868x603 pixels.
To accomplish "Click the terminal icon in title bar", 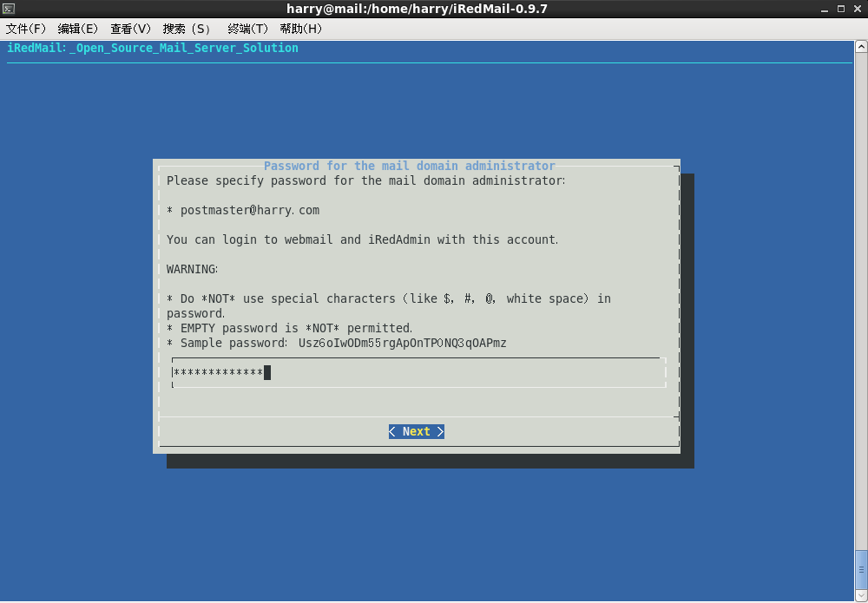I will tap(9, 9).
